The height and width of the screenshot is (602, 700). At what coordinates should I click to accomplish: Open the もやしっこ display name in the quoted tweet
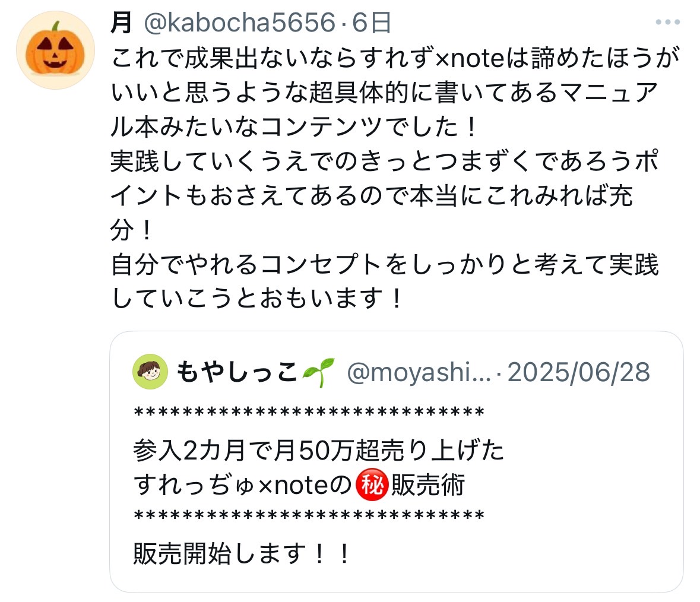tap(237, 372)
